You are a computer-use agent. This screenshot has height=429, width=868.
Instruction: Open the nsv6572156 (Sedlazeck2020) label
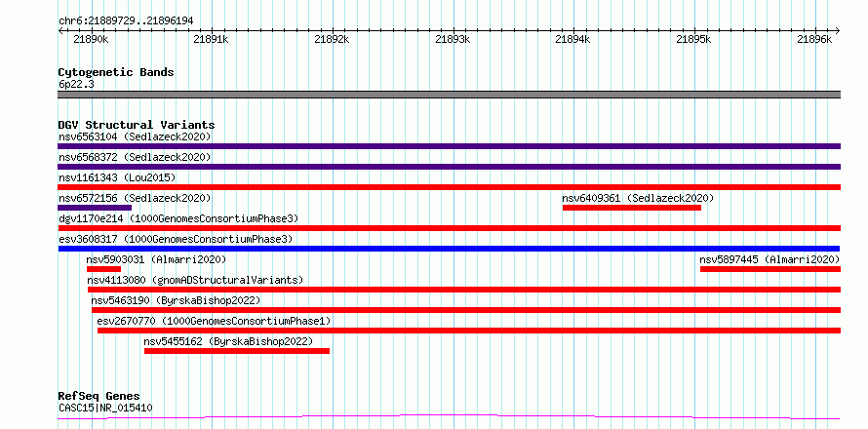135,198
